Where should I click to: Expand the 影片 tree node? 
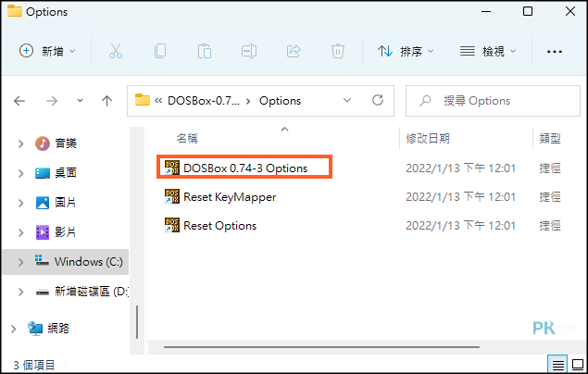20,232
